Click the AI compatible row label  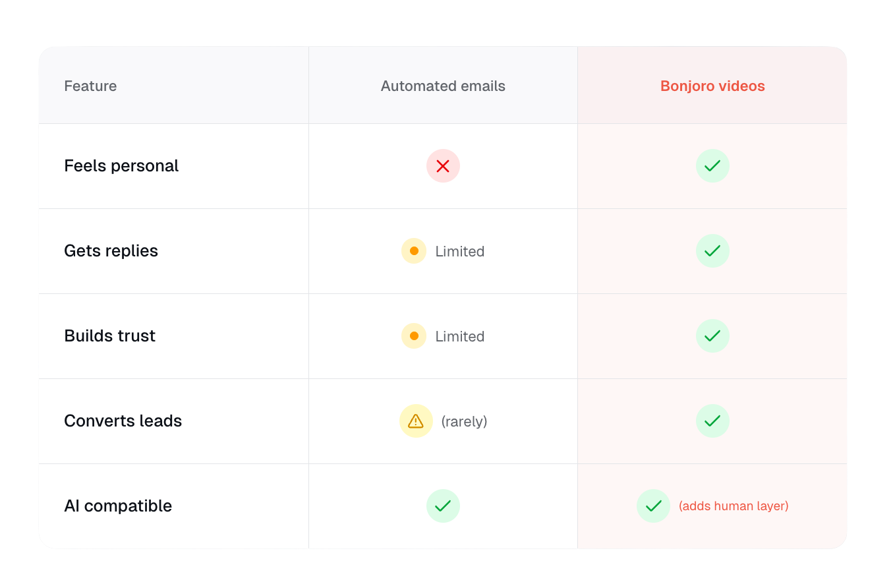(118, 506)
